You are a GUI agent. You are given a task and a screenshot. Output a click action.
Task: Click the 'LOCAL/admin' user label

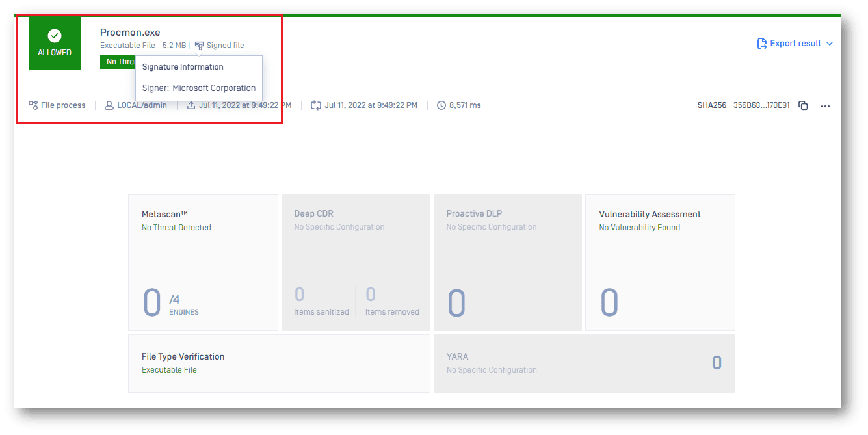pos(142,105)
